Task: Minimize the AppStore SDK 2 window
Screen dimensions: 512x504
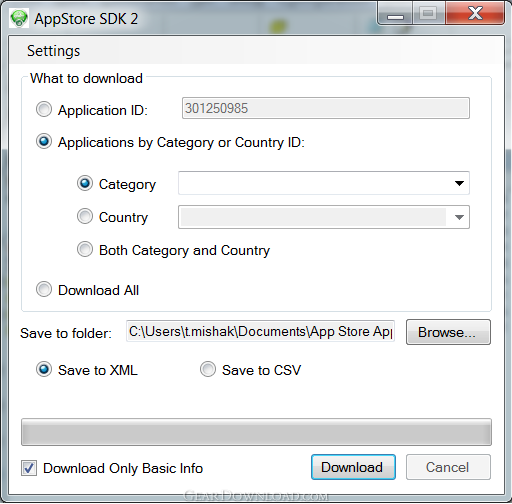Action: [x=395, y=13]
